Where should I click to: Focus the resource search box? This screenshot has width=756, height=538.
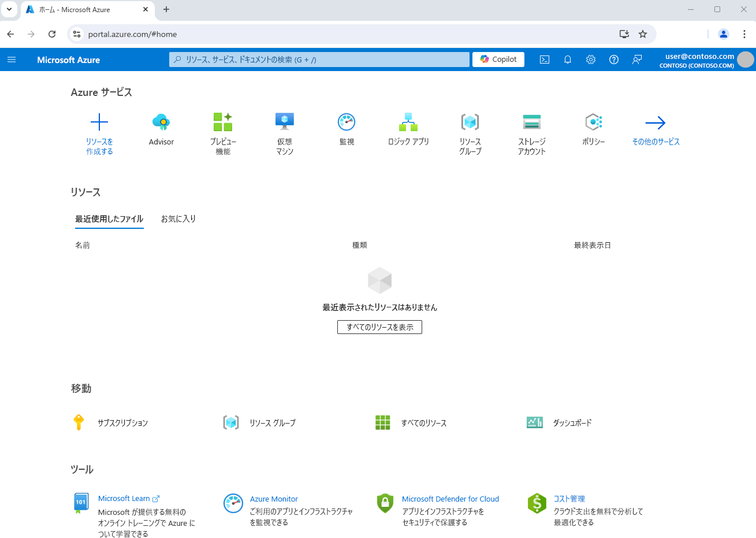pyautogui.click(x=319, y=60)
